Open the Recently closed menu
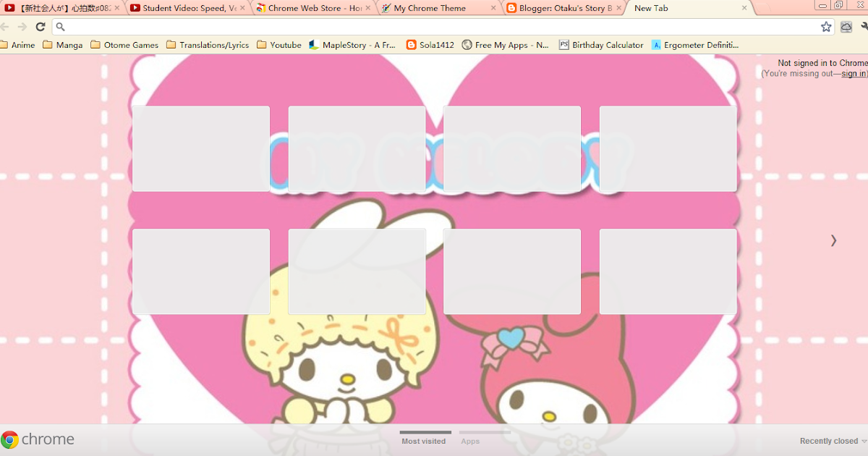The height and width of the screenshot is (456, 868). (832, 441)
